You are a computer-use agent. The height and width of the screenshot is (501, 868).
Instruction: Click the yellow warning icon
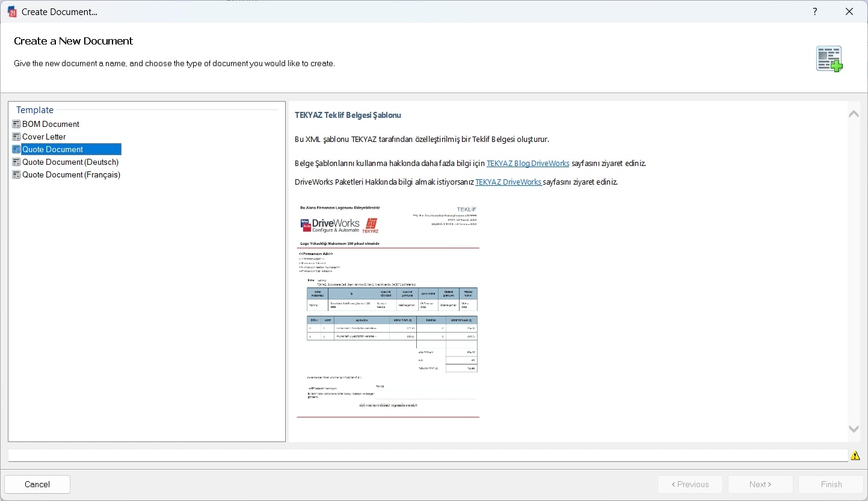(855, 456)
